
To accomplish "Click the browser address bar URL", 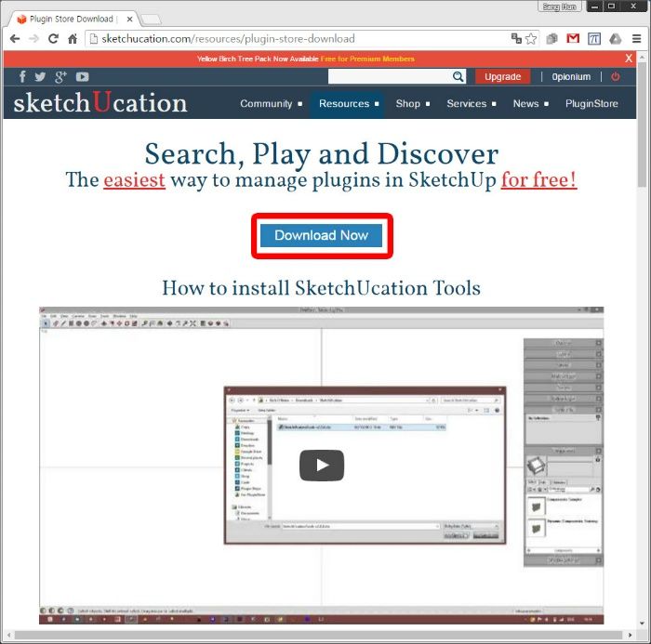I will 228,39.
